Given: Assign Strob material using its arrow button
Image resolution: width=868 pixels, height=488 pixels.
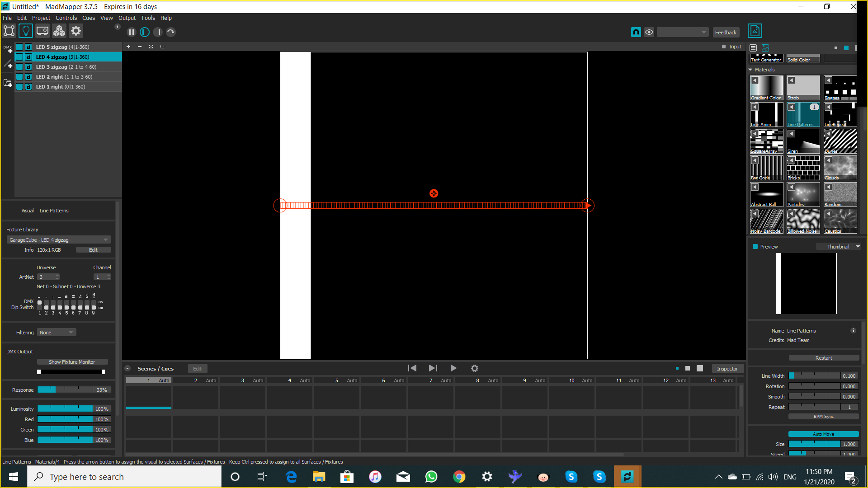Looking at the screenshot, I should (791, 80).
